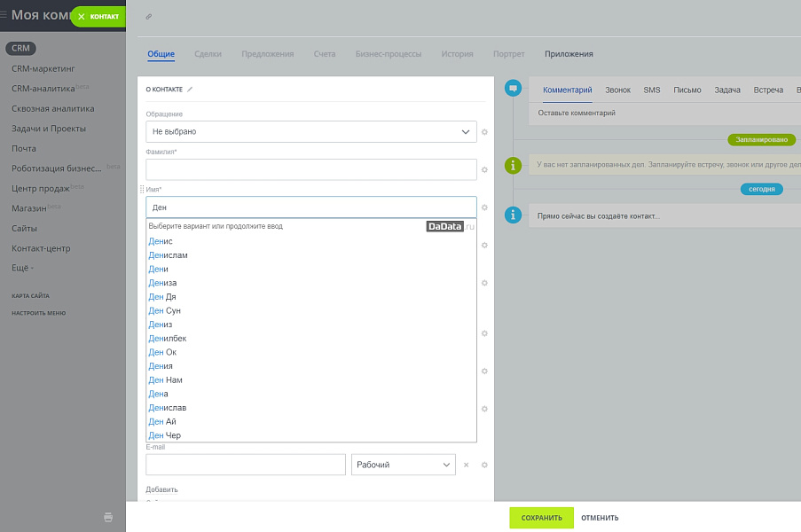Image resolution: width=801 pixels, height=532 pixels.
Task: Click the link icon in the top header
Action: [148, 17]
